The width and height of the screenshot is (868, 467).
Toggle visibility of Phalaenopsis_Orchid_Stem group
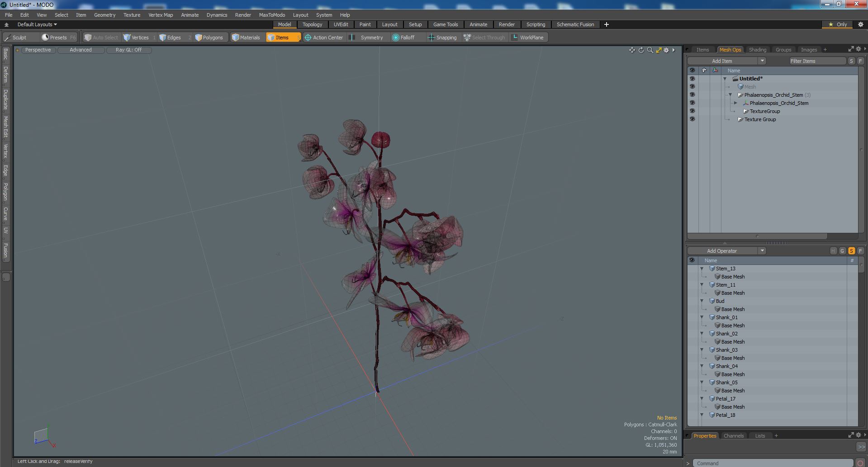click(692, 95)
